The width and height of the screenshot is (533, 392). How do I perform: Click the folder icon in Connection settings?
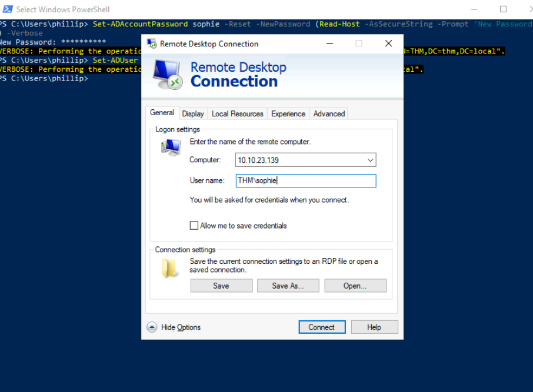click(x=169, y=268)
